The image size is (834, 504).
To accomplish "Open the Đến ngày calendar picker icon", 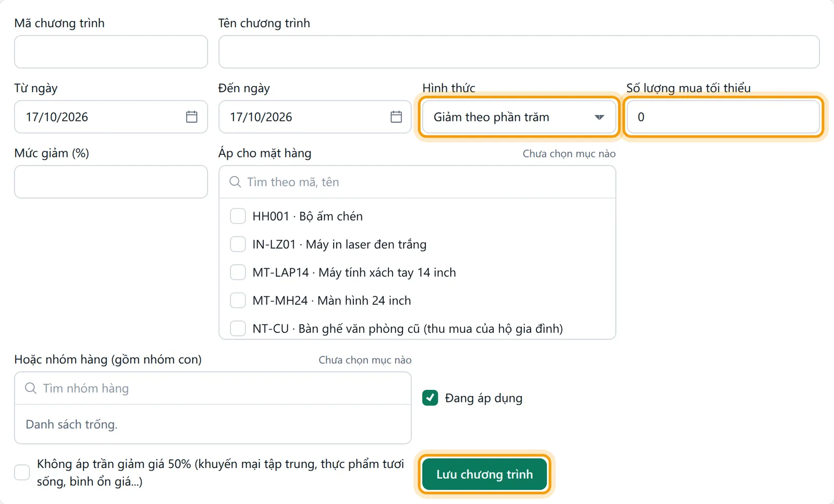I will click(x=396, y=117).
